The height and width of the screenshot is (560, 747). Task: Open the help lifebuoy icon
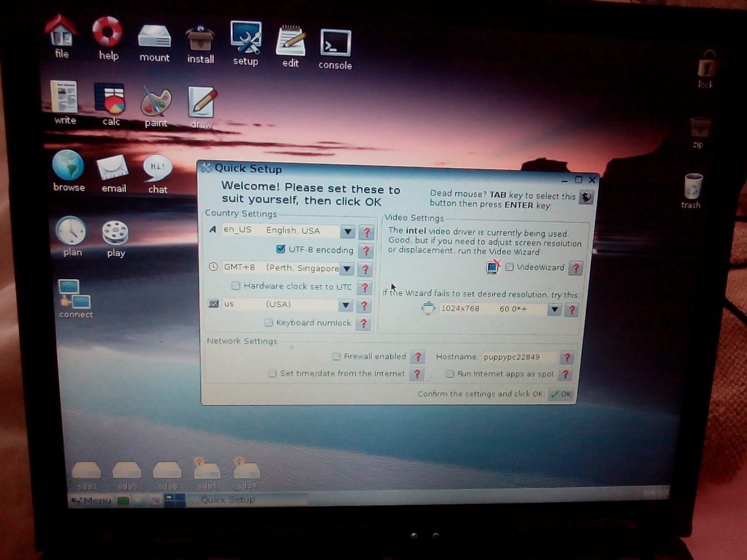coord(108,38)
